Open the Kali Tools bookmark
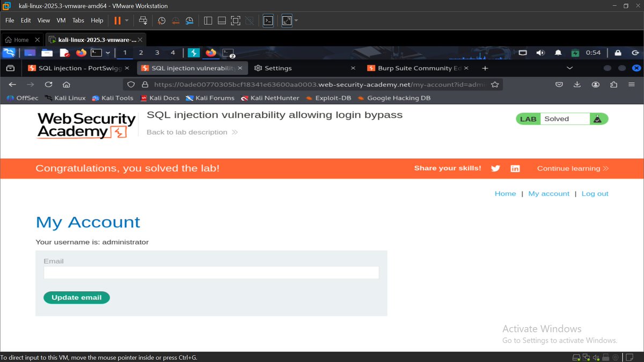 [x=112, y=98]
